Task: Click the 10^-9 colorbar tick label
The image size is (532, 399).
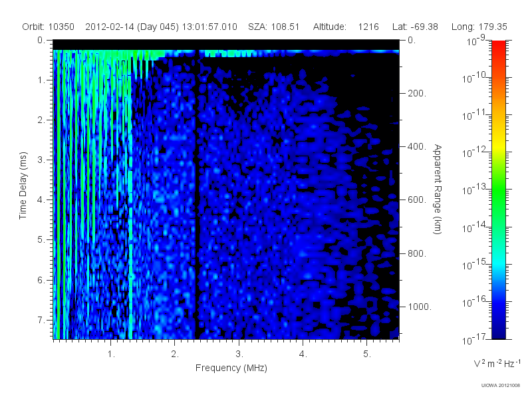Action: click(x=476, y=41)
